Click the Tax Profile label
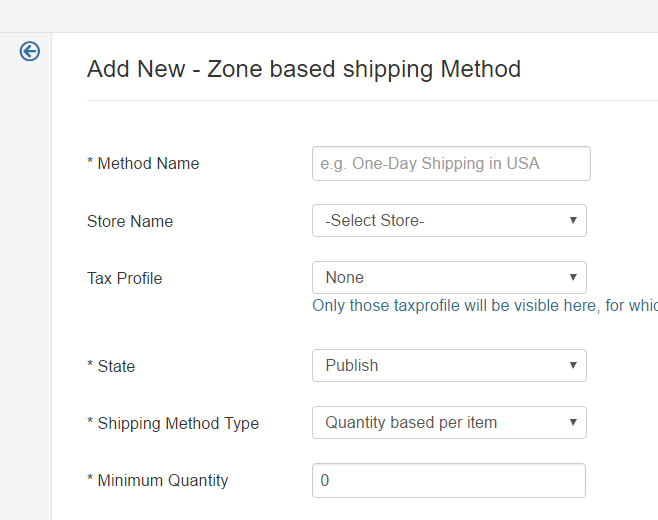The height and width of the screenshot is (520, 658). click(x=124, y=279)
